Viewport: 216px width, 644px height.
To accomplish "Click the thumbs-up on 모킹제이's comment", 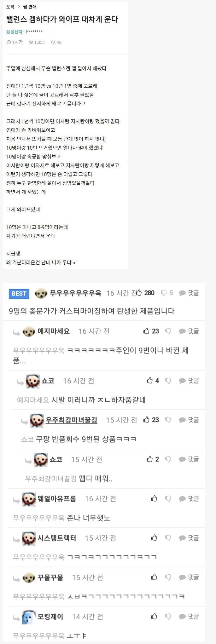I will [x=154, y=616].
